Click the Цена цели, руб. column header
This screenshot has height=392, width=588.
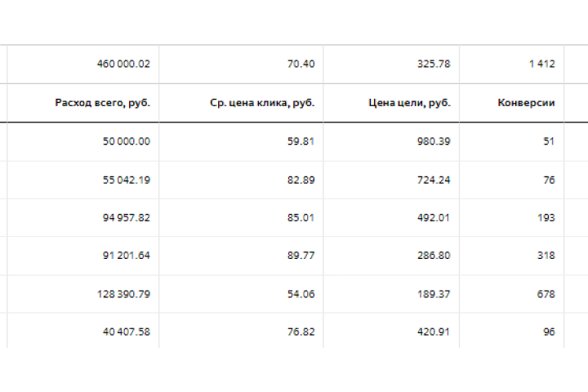click(x=409, y=103)
